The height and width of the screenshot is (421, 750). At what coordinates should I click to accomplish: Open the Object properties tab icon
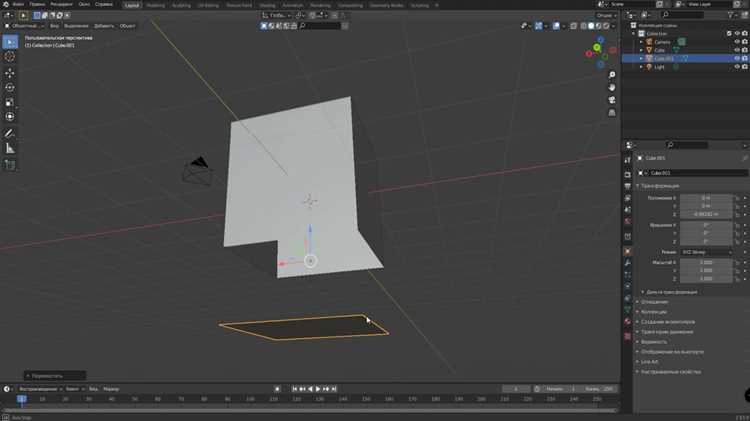(x=628, y=251)
